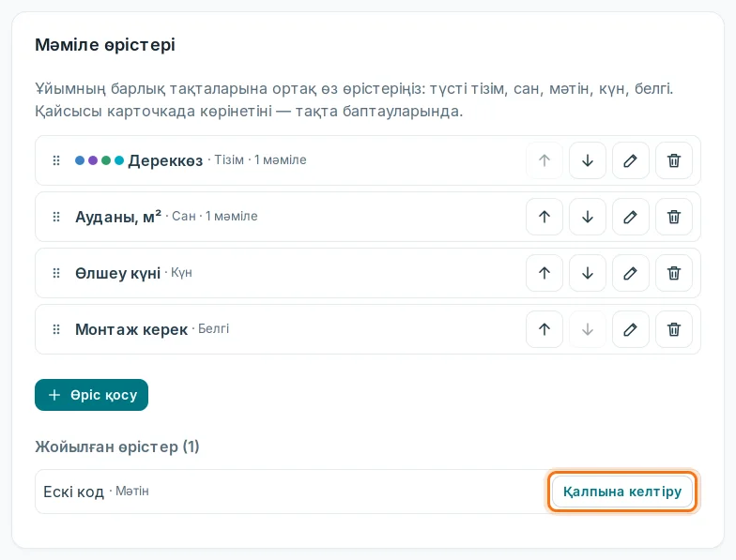
Task: Grab the drag handle of Монтаж керек
Action: (56, 329)
